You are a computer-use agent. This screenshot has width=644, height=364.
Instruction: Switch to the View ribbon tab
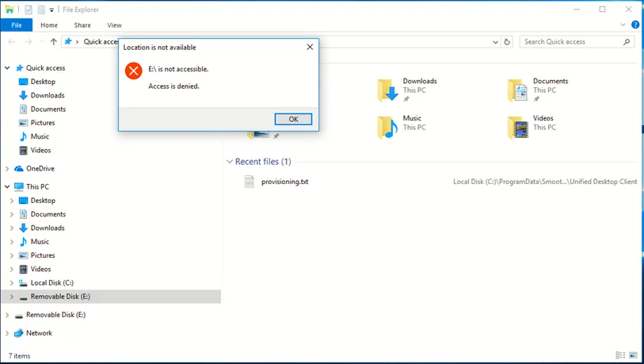(114, 25)
